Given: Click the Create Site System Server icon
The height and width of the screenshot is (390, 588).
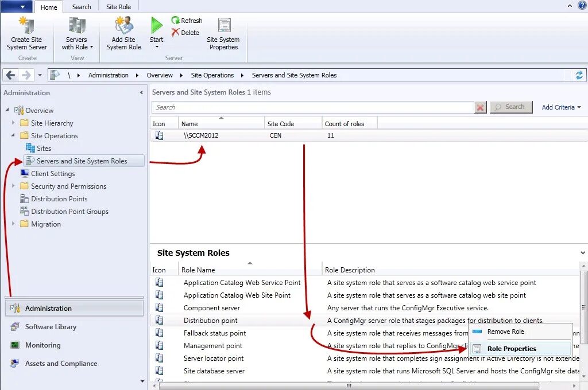Looking at the screenshot, I should coord(26,25).
